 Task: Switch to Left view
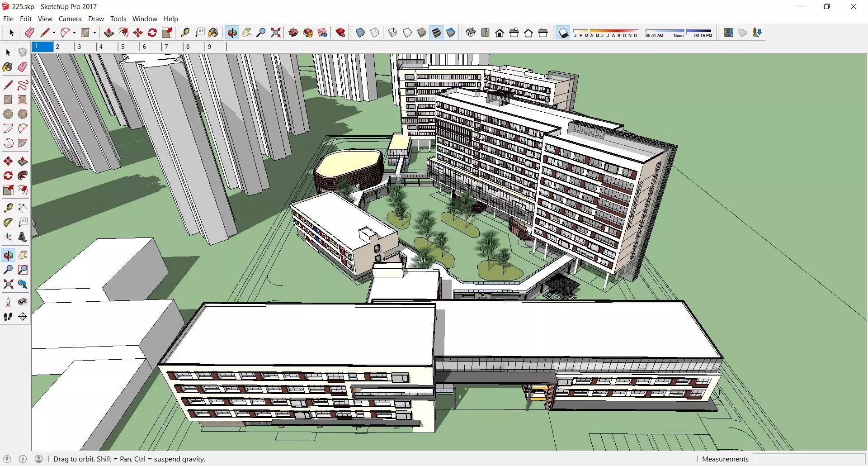(543, 33)
